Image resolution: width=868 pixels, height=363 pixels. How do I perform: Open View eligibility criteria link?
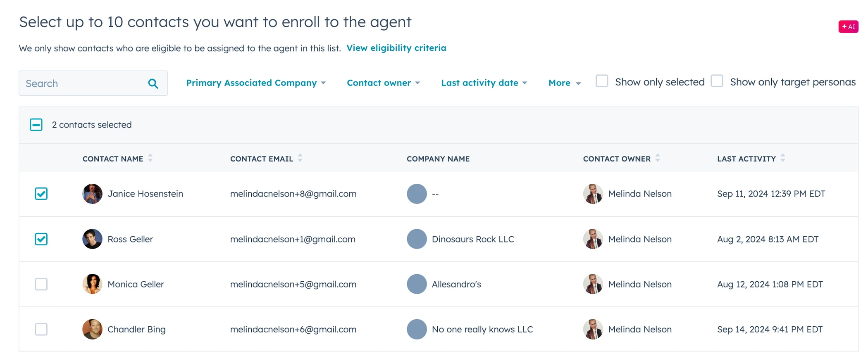tap(396, 48)
